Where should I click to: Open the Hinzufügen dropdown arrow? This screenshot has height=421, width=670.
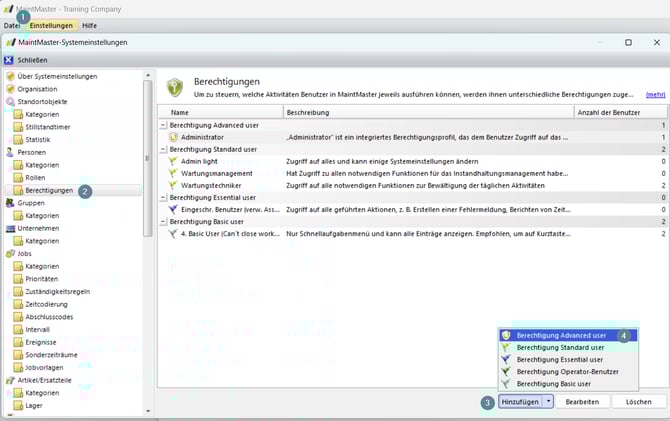click(548, 402)
